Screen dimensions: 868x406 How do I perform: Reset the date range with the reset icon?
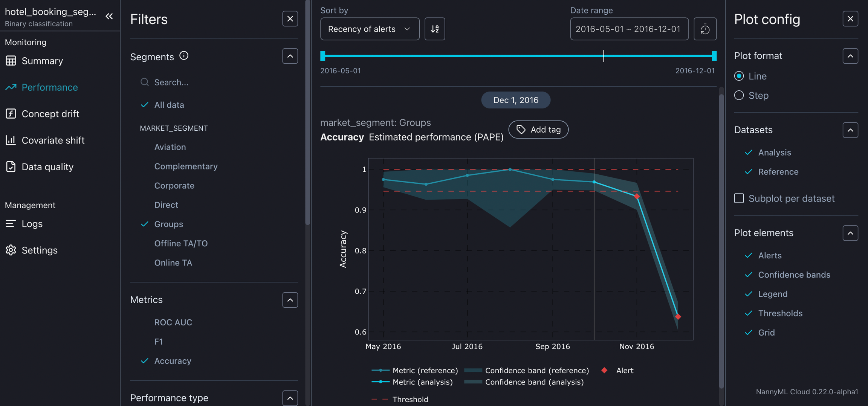[x=704, y=29]
